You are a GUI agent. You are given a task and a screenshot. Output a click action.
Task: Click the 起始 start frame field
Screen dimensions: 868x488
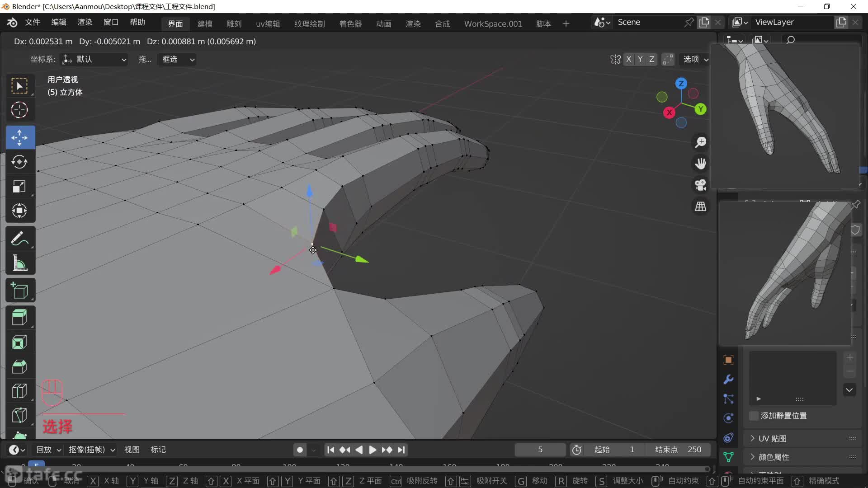point(614,450)
